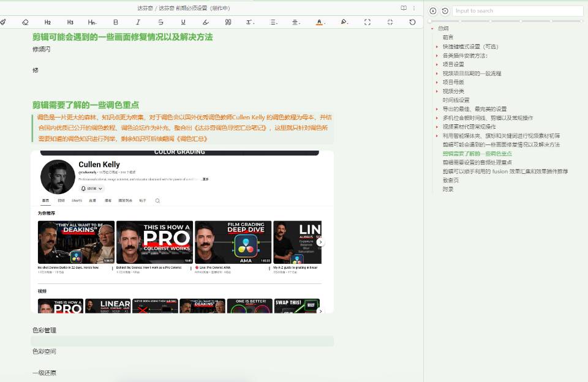Screen dimensions: 588x382
Task: Click breadcrumb 达芬奇 前期必须设置（制作中）
Action: 194,8
